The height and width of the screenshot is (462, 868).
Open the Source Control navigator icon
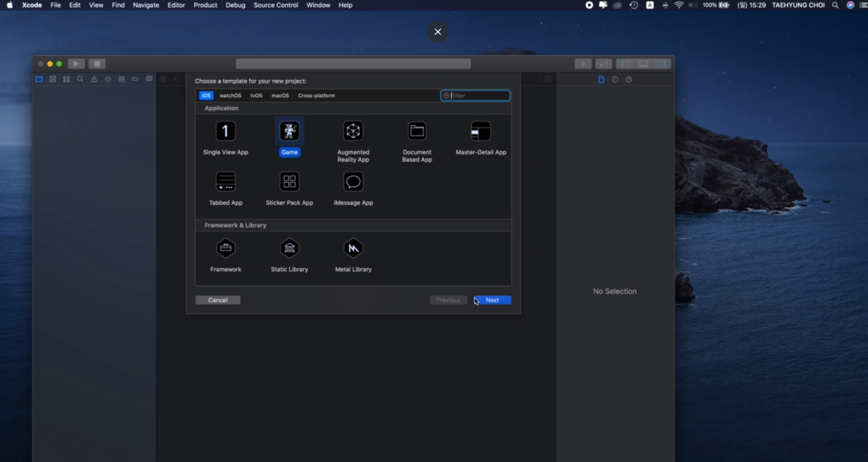click(53, 79)
